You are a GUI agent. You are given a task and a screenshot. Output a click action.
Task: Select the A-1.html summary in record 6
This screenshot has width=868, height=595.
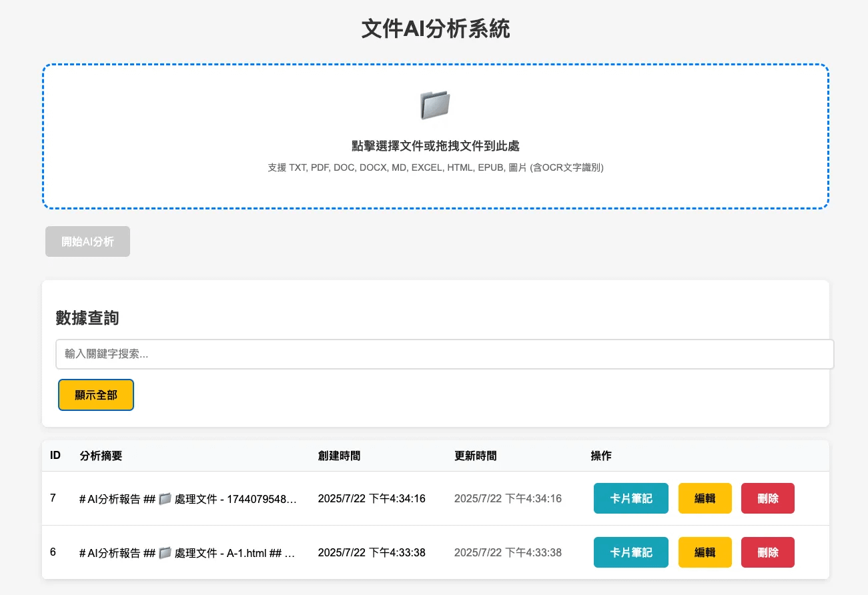[187, 552]
